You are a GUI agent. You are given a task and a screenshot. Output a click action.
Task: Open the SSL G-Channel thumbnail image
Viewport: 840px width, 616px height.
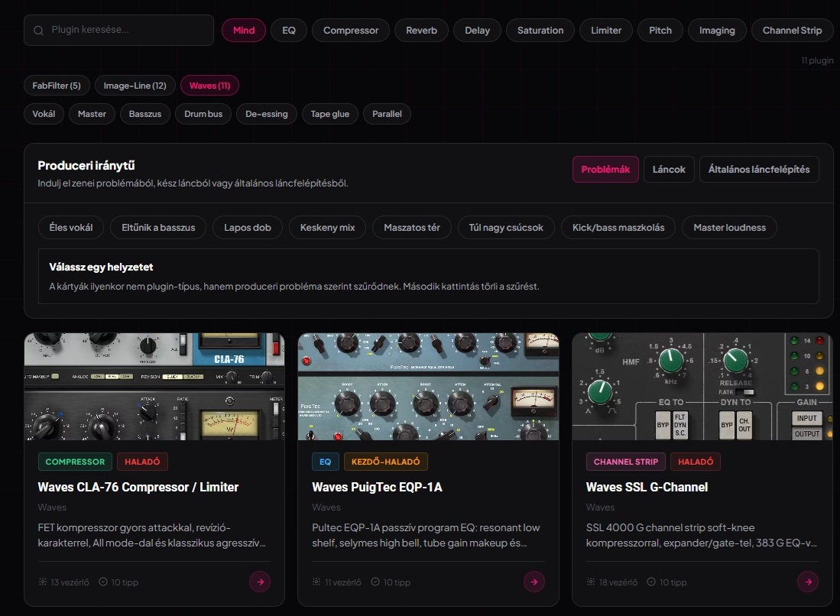tap(702, 386)
